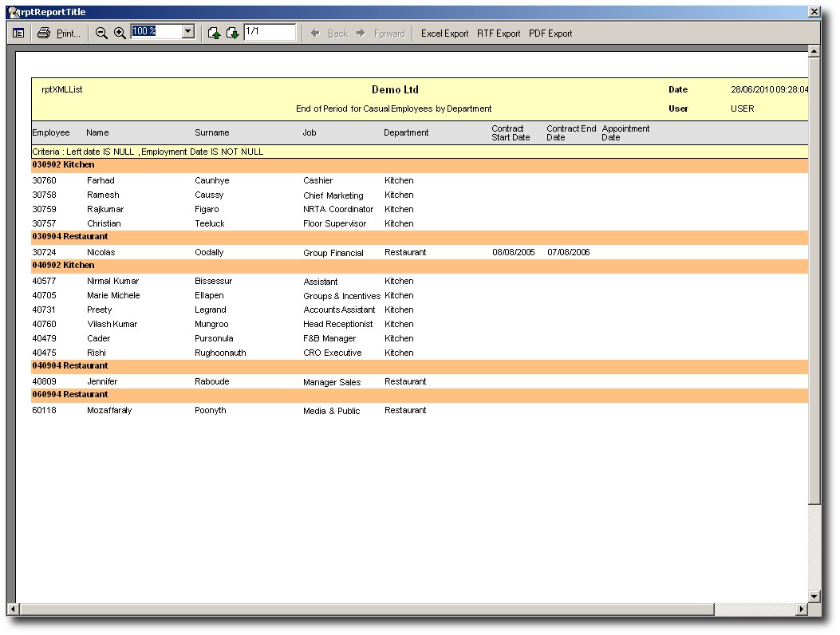Go to previous page with up arrow icon

click(214, 34)
